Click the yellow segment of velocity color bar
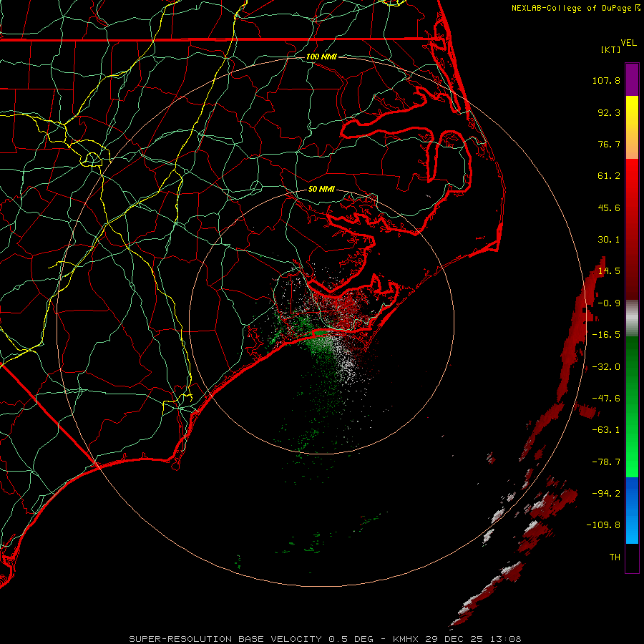644x644 pixels. 632,111
